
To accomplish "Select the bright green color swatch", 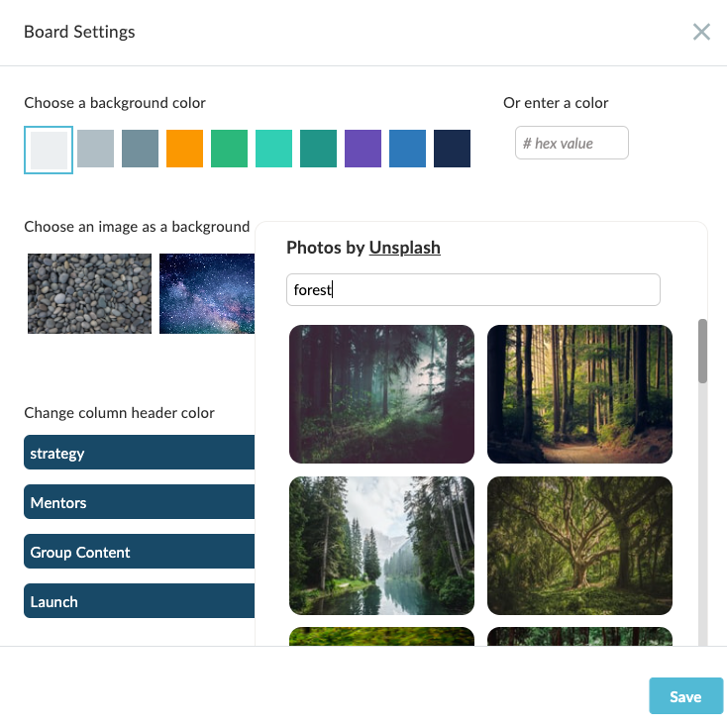I will 229,149.
